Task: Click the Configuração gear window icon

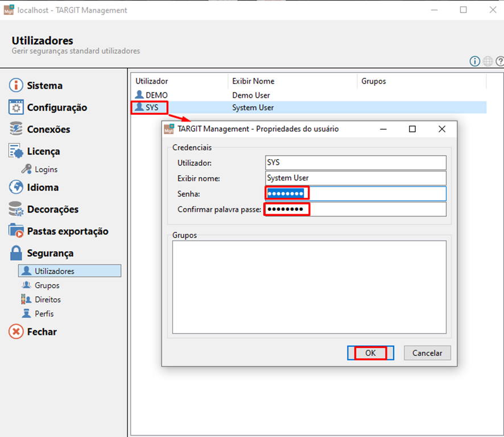Action: [16, 107]
